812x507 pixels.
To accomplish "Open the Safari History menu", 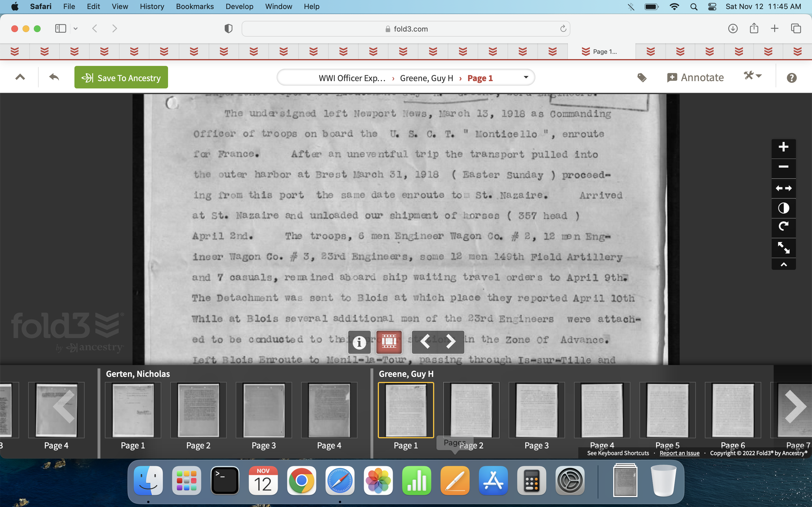I will pos(152,6).
